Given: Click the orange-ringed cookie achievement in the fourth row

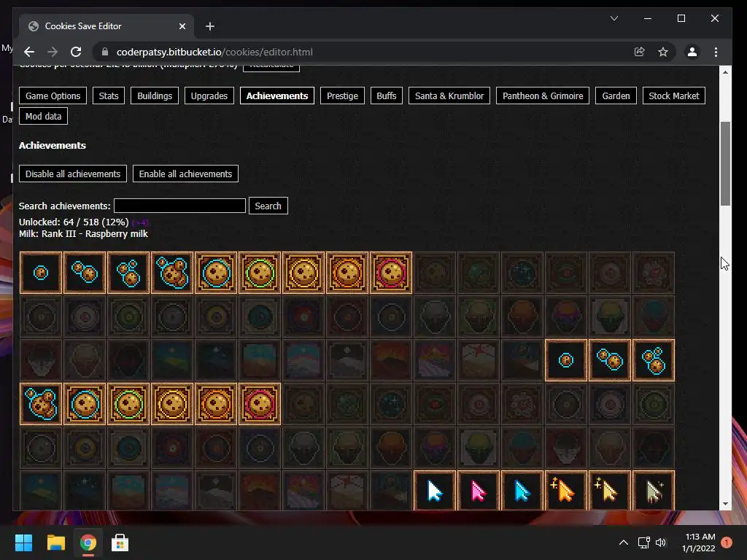Looking at the screenshot, I should pyautogui.click(x=216, y=404).
